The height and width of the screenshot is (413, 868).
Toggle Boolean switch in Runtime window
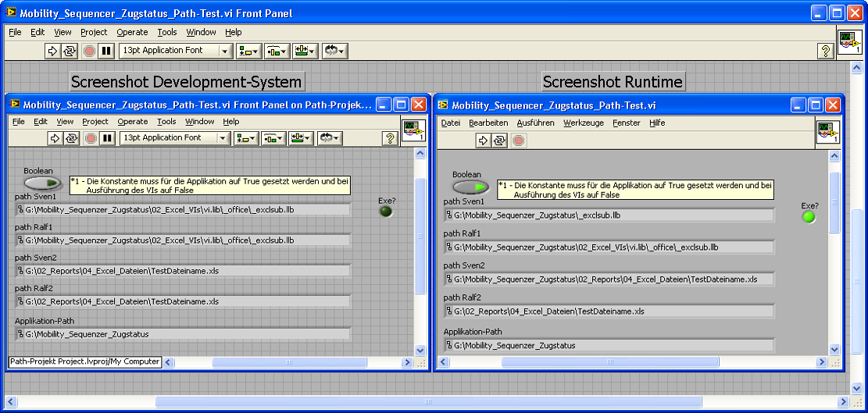[x=471, y=187]
